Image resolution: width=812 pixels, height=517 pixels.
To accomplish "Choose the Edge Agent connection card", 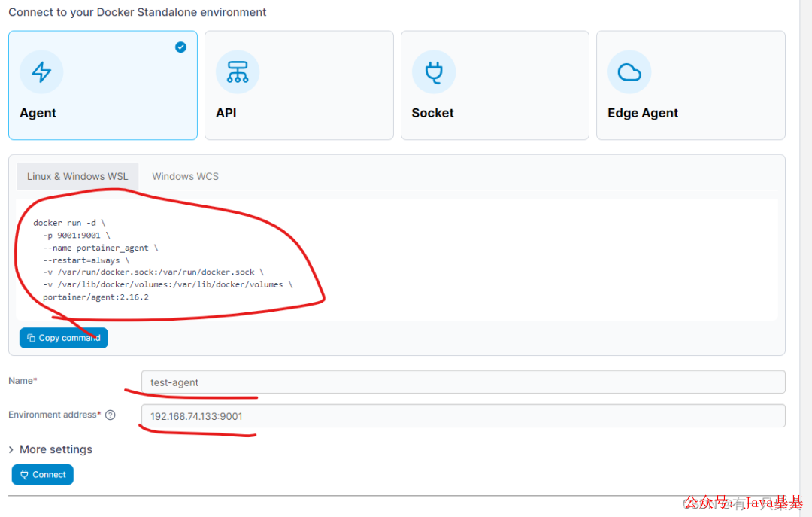I will pos(691,85).
